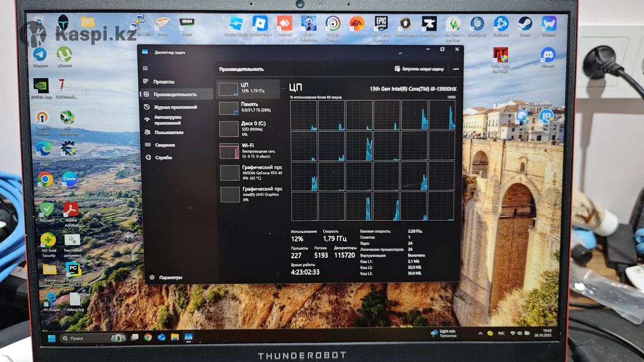Select the Wi-Fi performance graph thumbnail
644x362 pixels.
pyautogui.click(x=230, y=151)
